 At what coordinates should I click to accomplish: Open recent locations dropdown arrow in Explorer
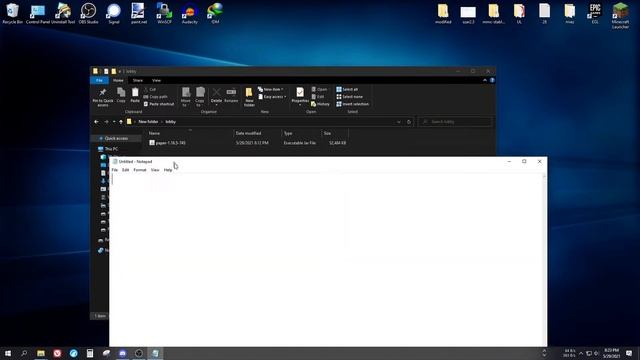114,122
